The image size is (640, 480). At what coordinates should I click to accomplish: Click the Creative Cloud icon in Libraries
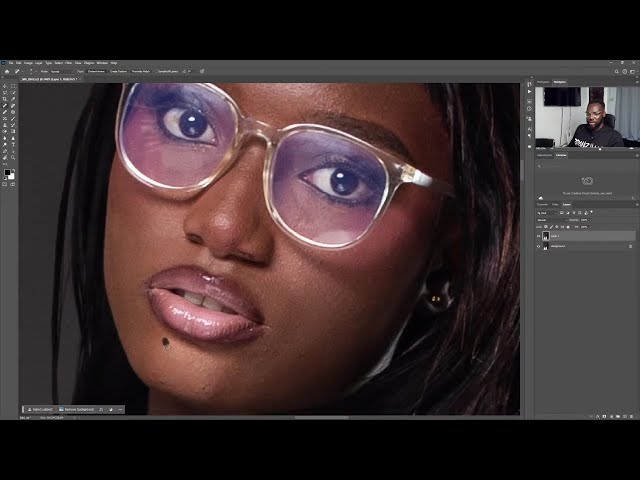coord(587,180)
